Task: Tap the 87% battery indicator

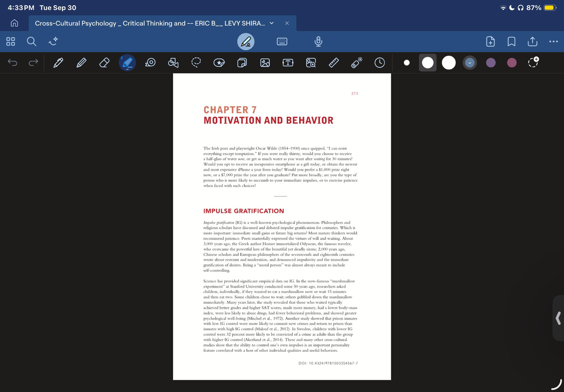Action: click(x=541, y=8)
